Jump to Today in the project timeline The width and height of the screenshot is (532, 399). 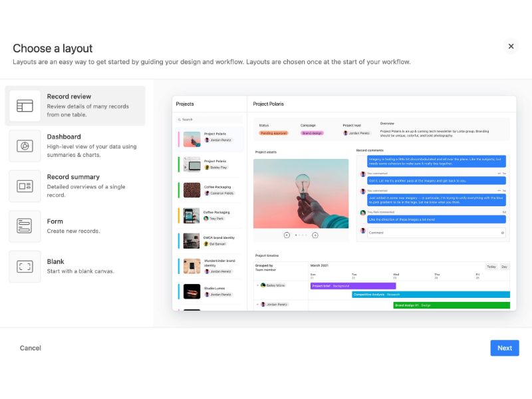491,266
